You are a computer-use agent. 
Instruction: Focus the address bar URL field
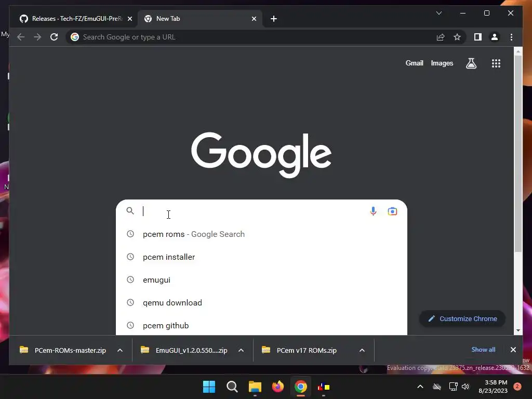click(x=251, y=37)
